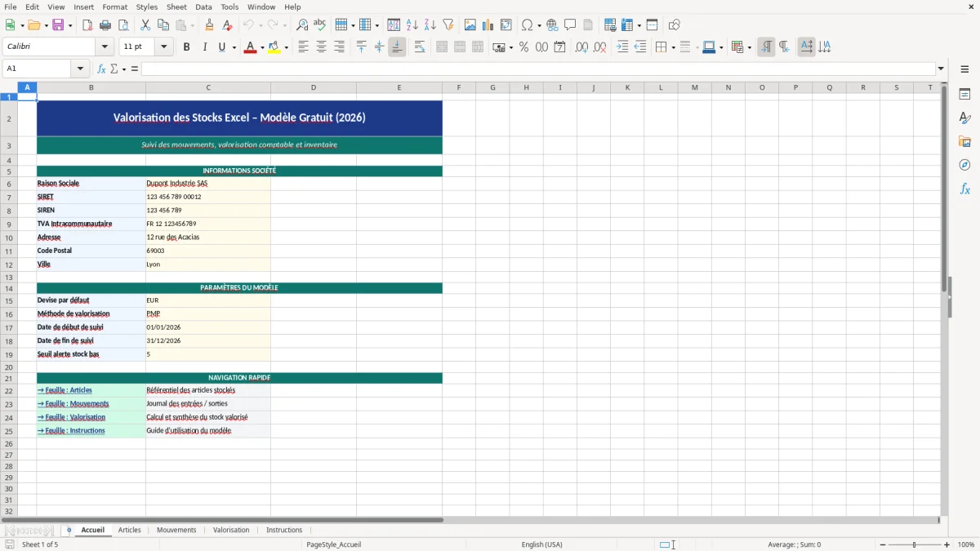
Task: Apply the red font color button
Action: (249, 47)
